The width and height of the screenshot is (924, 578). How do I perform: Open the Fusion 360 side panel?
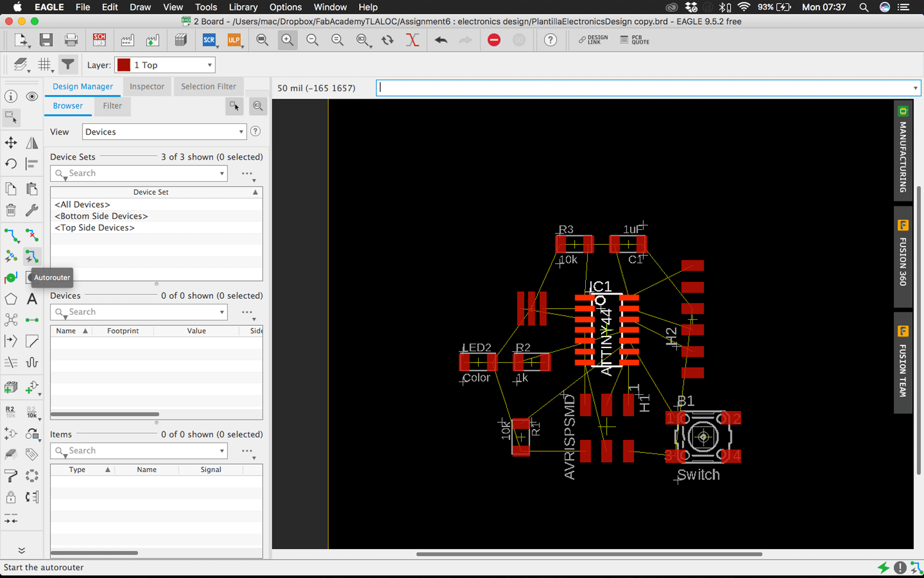[x=903, y=256]
